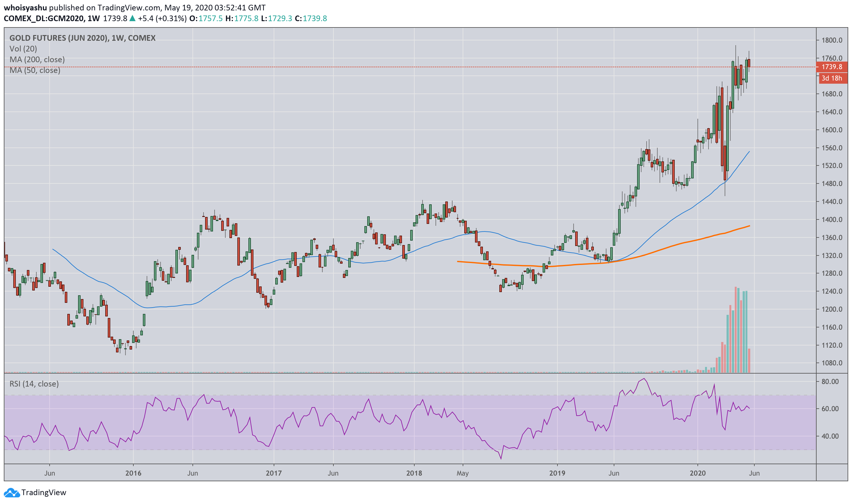Click the tallest red volume bar
The image size is (852, 504).
click(735, 329)
